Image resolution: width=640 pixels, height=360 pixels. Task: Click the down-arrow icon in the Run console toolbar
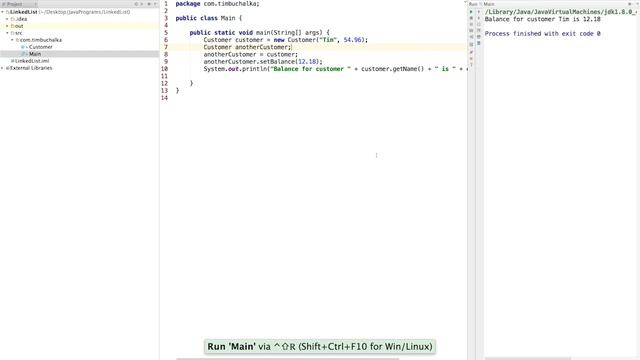click(x=479, y=18)
